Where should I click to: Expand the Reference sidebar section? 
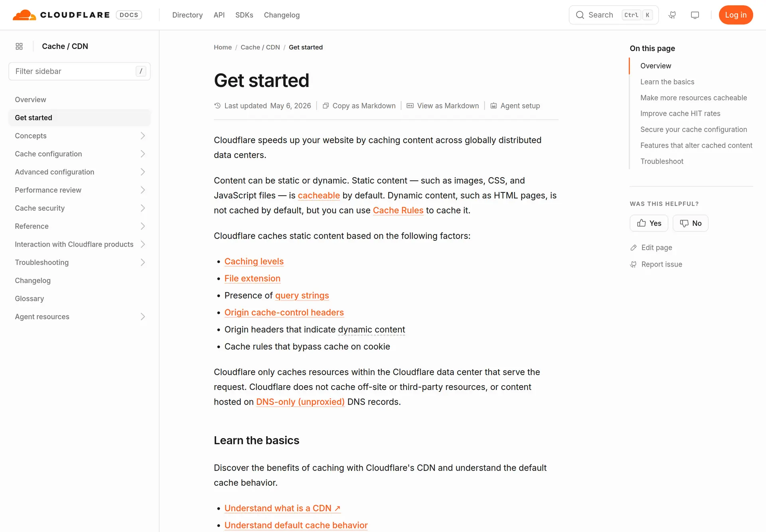[143, 226]
